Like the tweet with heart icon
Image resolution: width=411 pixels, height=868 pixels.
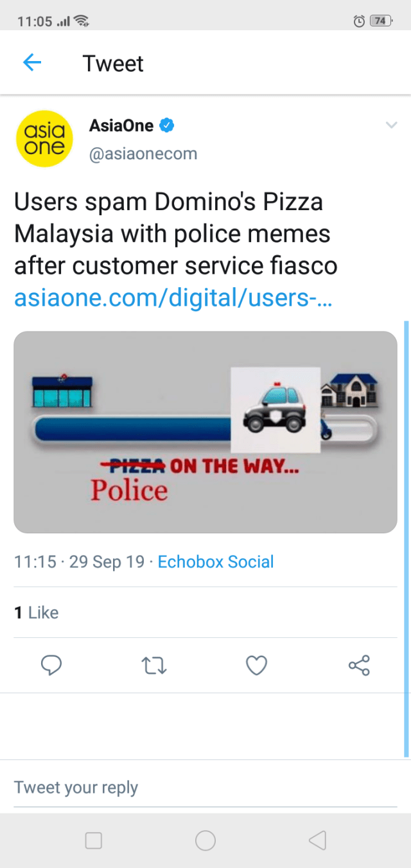point(256,665)
